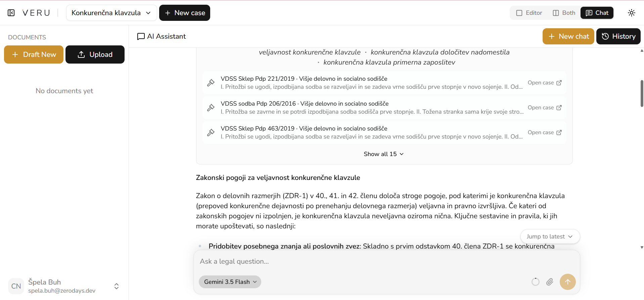The height and width of the screenshot is (300, 644).
Task: Collapse the sidebar panel icon
Action: pyautogui.click(x=11, y=13)
